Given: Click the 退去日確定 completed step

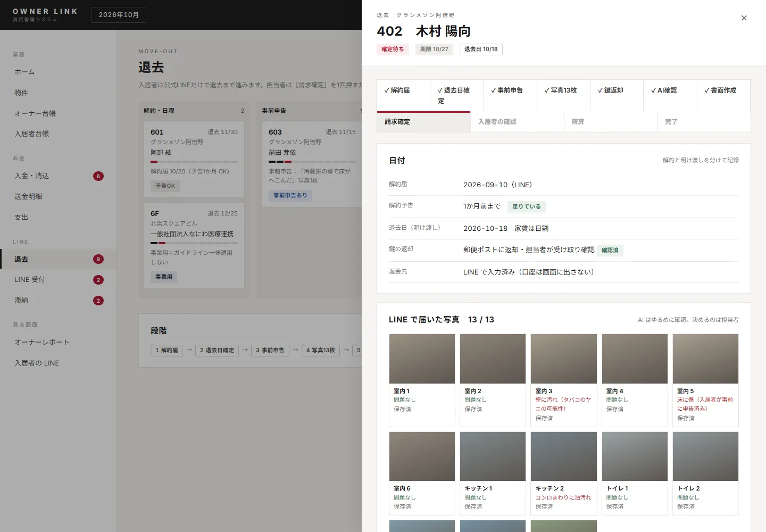Looking at the screenshot, I should coord(457,95).
